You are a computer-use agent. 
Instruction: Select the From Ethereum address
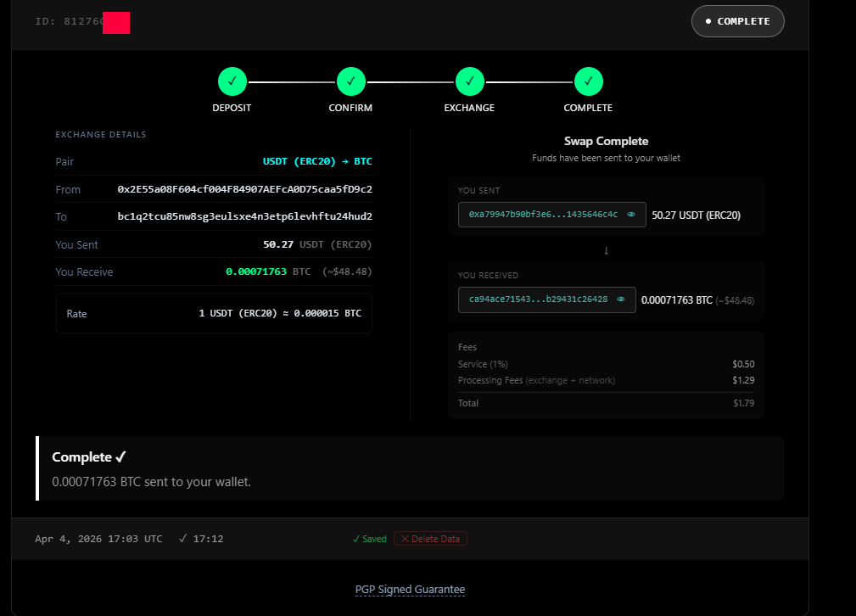[x=244, y=189]
